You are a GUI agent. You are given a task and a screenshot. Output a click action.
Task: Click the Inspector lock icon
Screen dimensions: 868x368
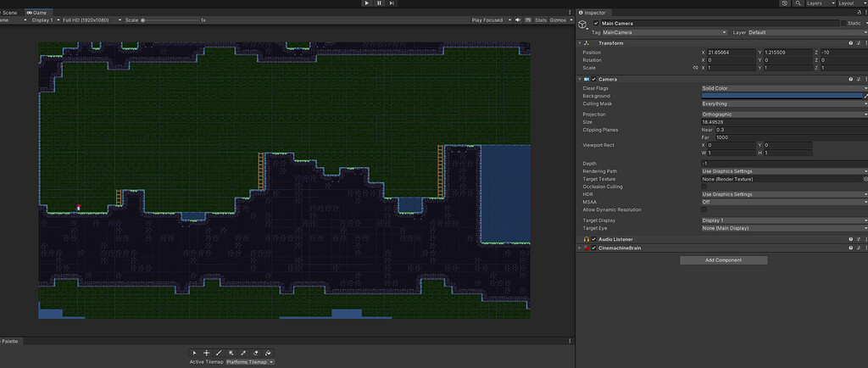(858, 13)
